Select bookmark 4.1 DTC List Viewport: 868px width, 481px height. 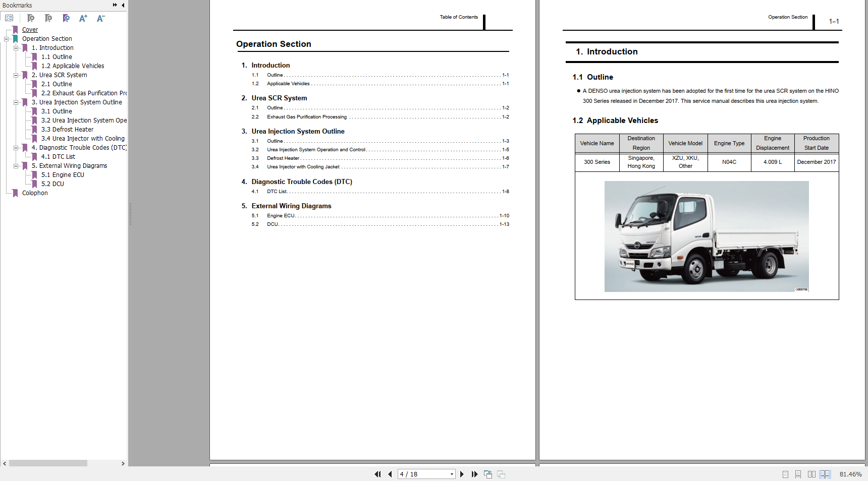[x=58, y=157]
